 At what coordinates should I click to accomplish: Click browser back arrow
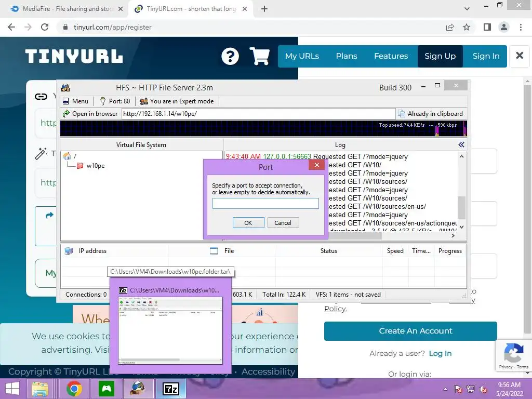point(11,27)
